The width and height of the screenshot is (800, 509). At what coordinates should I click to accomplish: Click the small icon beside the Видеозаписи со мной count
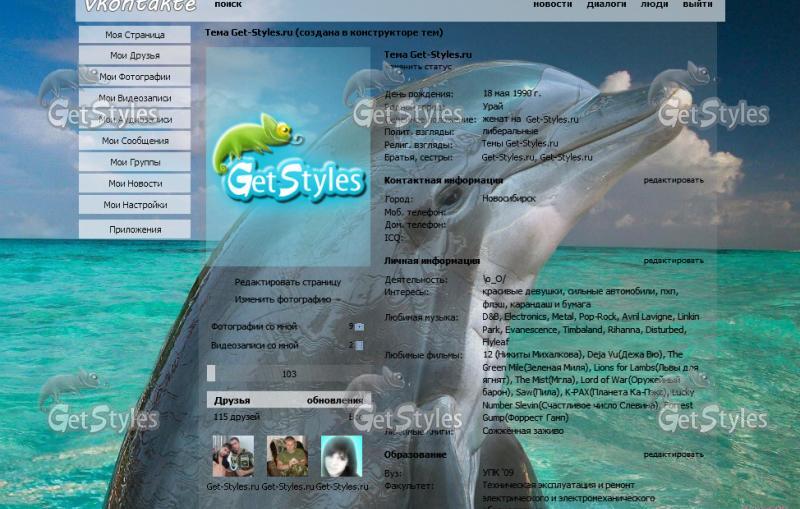click(x=360, y=345)
